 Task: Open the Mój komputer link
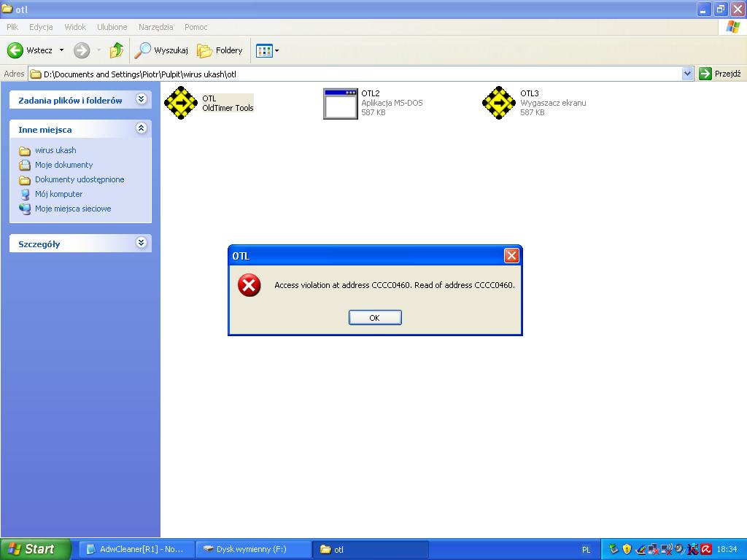pos(58,194)
